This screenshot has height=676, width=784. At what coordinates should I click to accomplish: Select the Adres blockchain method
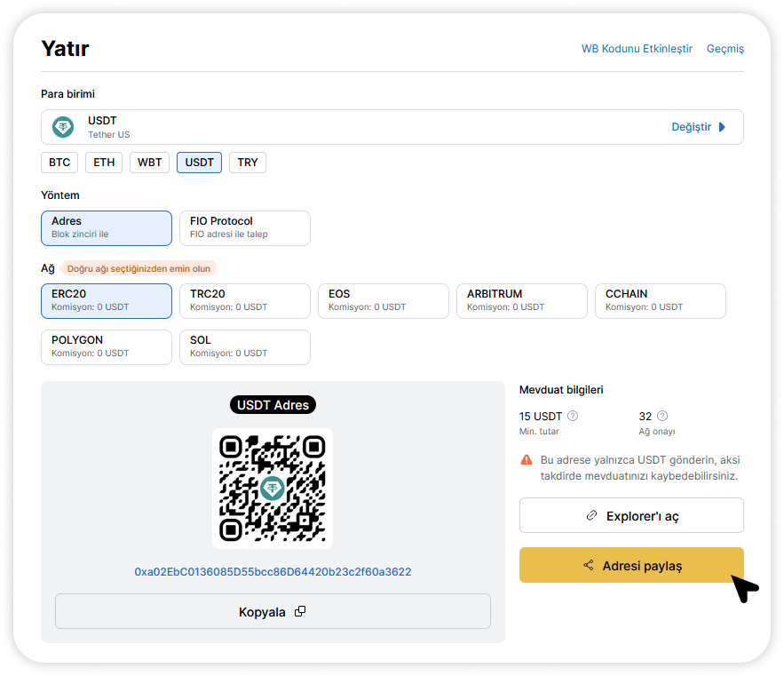click(106, 227)
